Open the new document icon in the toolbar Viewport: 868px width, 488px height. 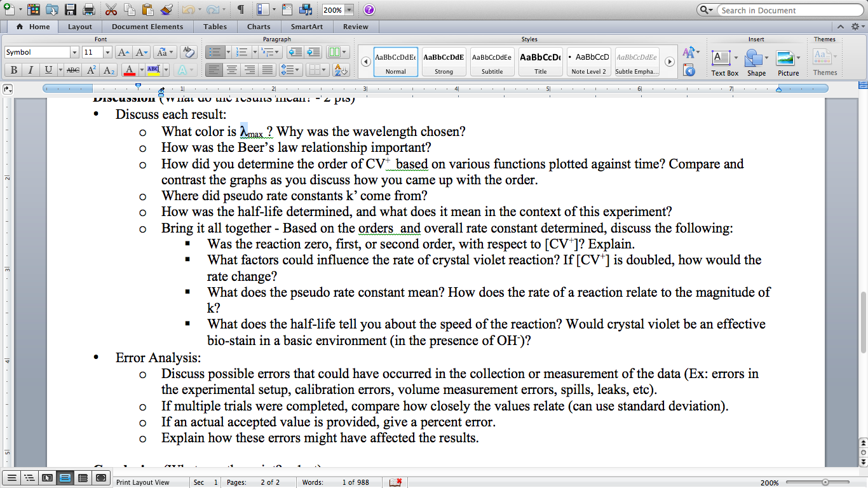pyautogui.click(x=9, y=10)
